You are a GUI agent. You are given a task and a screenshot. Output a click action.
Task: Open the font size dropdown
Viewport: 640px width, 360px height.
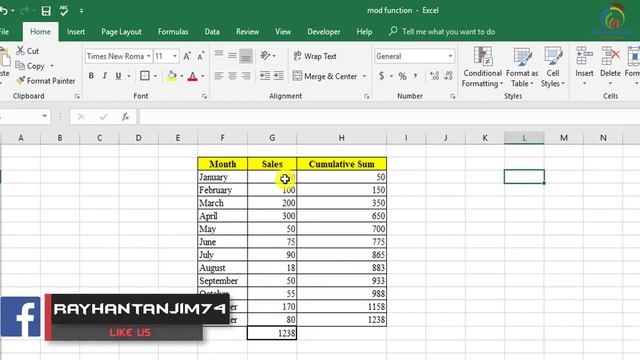(175, 56)
